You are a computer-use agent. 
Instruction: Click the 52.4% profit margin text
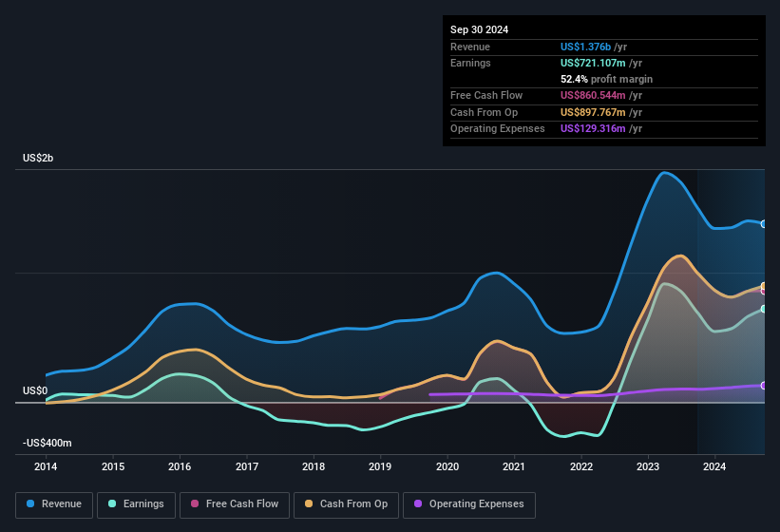point(606,80)
